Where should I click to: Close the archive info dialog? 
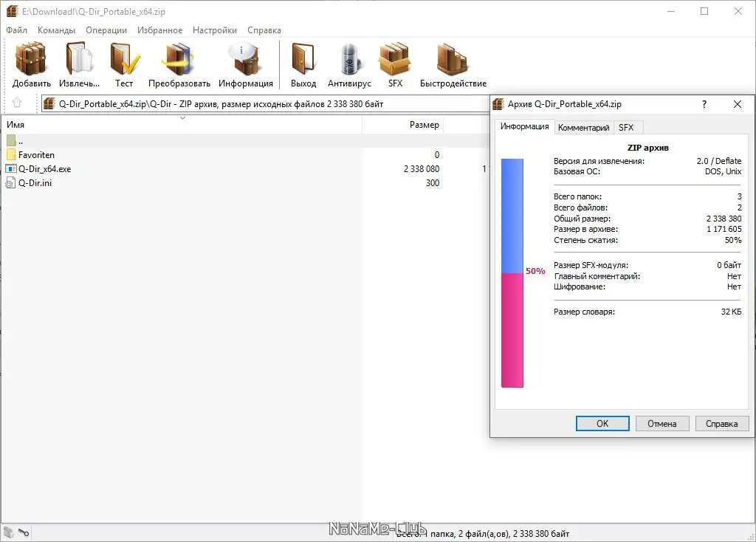(x=738, y=104)
